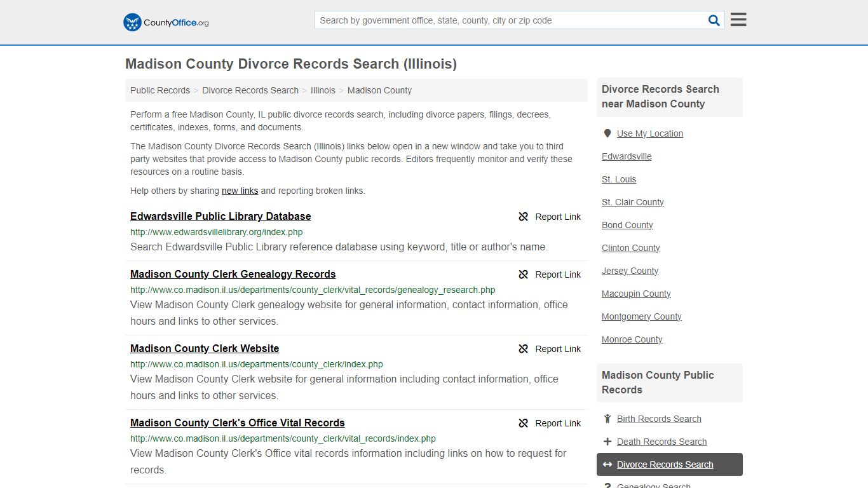Click the arrows icon beside Divorce Records Search
This screenshot has height=488, width=868.
click(x=607, y=464)
